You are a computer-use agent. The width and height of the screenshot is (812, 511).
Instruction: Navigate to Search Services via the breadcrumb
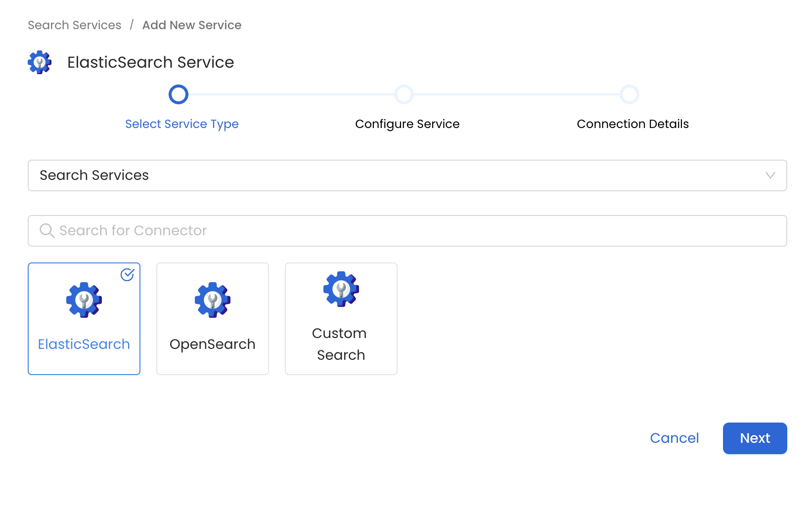(74, 25)
